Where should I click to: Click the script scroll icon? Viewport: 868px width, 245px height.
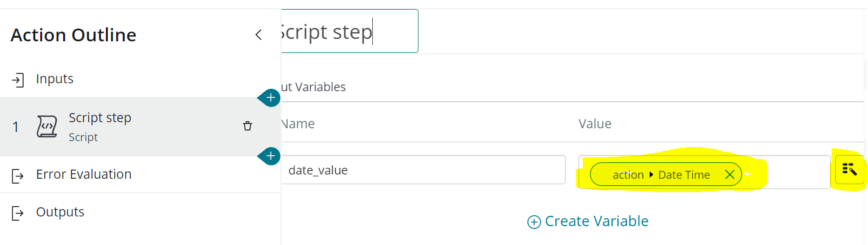click(47, 126)
